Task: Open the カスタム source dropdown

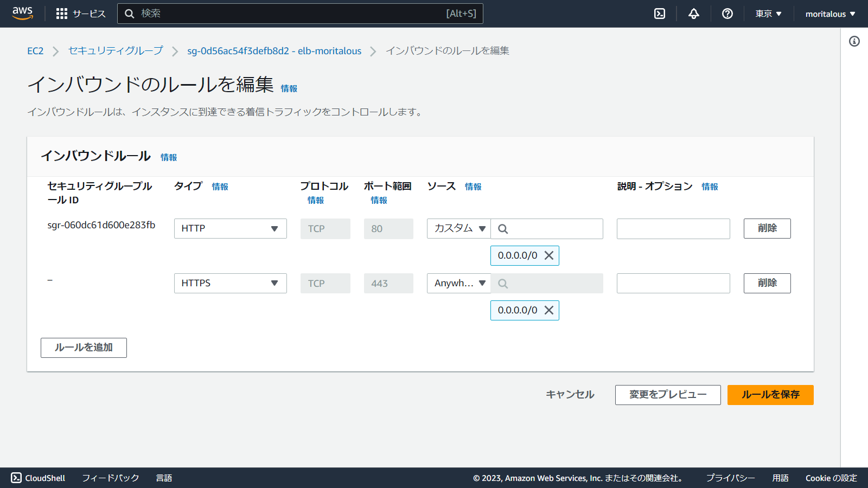Action: point(458,228)
